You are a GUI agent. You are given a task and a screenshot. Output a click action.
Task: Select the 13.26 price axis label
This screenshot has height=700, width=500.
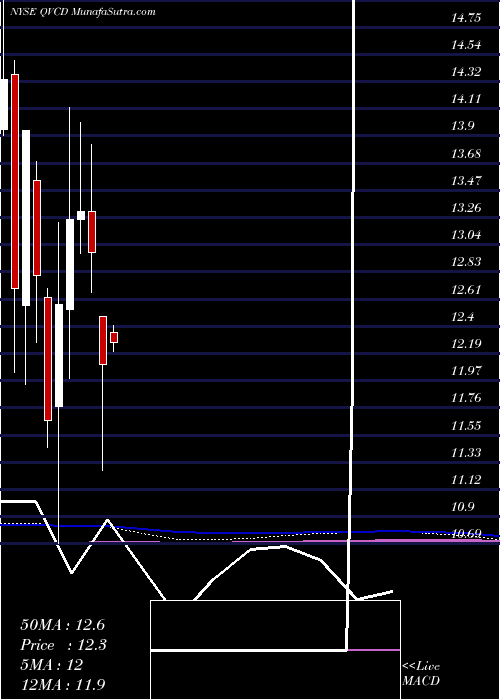point(466,208)
